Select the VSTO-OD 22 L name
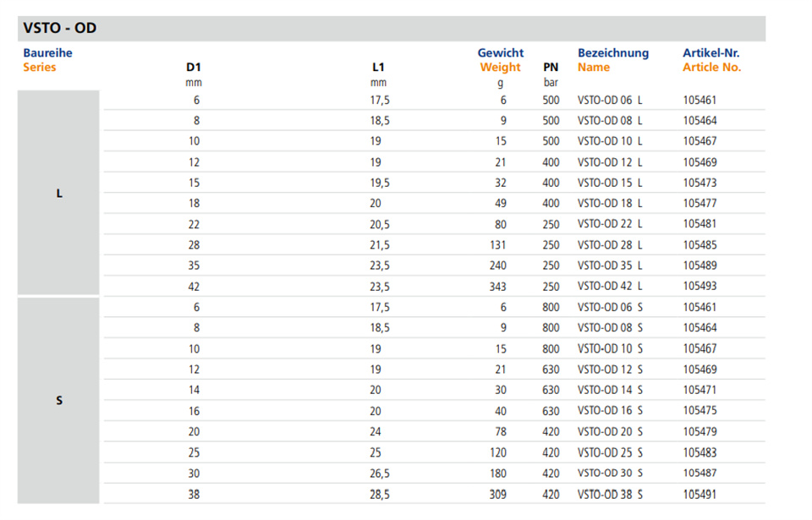Screen dimensions: 812x520 pyautogui.click(x=610, y=224)
